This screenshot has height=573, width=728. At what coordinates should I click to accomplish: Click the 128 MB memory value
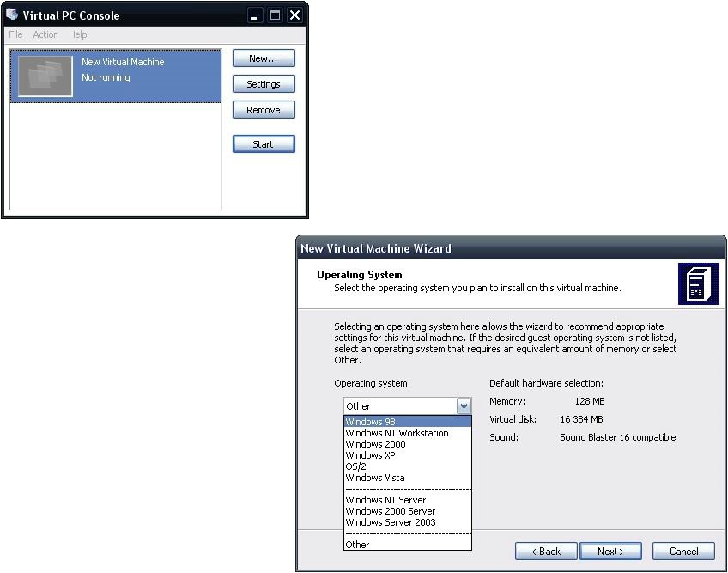pyautogui.click(x=590, y=401)
